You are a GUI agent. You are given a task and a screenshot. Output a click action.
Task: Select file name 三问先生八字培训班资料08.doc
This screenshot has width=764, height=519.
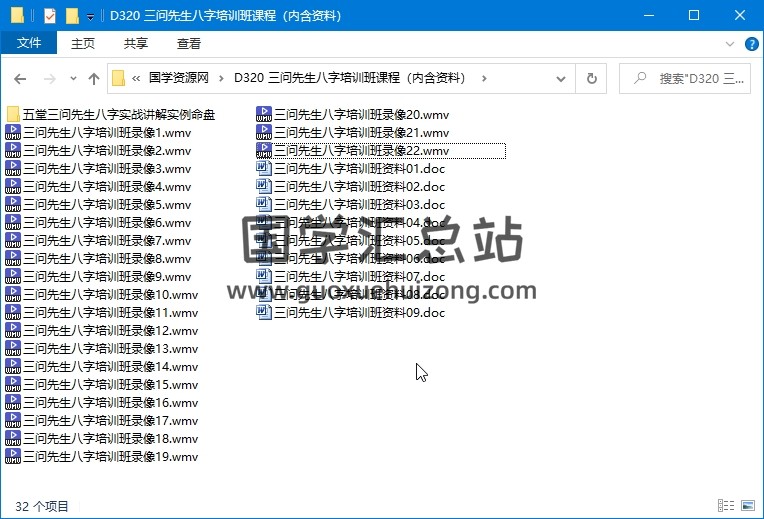coord(360,295)
